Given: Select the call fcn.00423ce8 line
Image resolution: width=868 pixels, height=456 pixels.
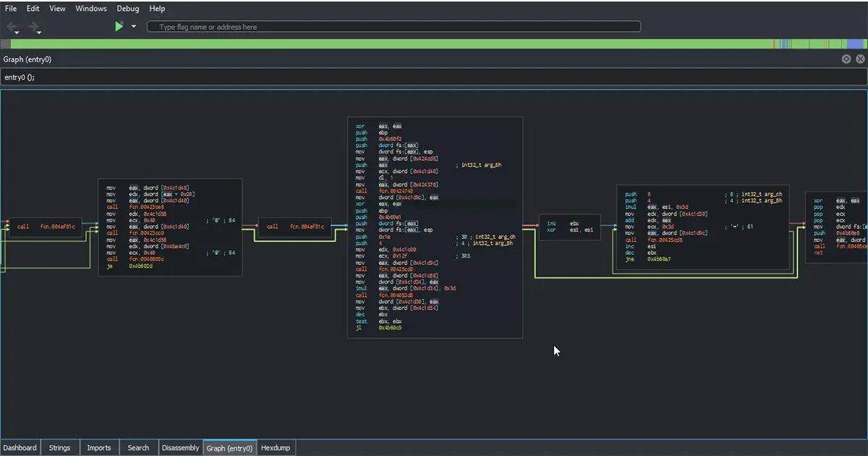Looking at the screenshot, I should coord(136,207).
